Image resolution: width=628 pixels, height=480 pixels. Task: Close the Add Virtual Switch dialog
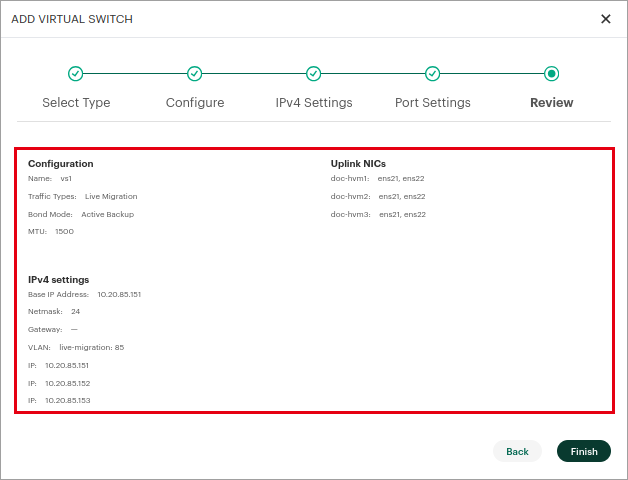(606, 19)
